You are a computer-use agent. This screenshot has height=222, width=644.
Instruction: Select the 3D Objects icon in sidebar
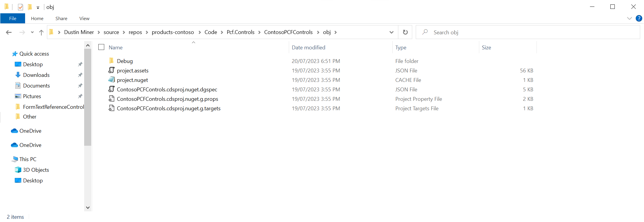click(x=18, y=170)
